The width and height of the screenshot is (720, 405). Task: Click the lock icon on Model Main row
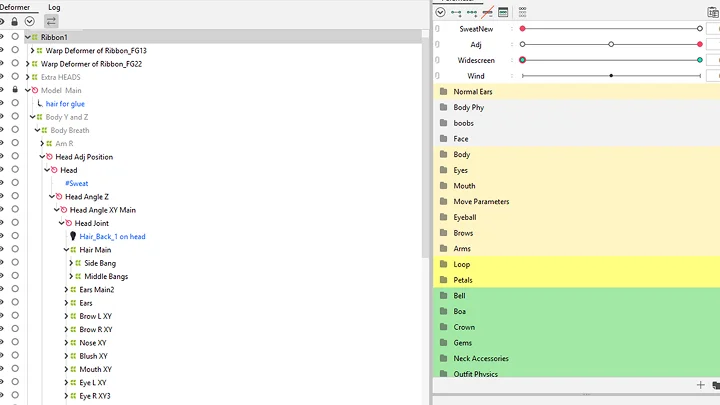(14, 90)
